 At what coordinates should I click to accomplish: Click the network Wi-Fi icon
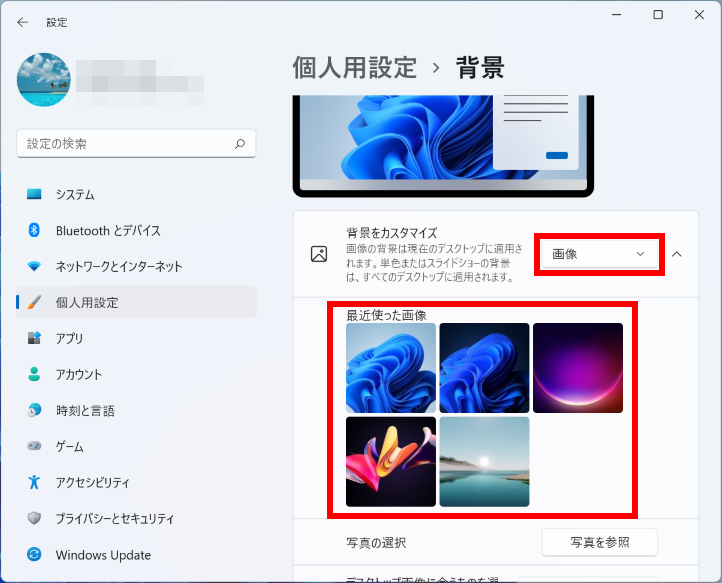[x=34, y=266]
